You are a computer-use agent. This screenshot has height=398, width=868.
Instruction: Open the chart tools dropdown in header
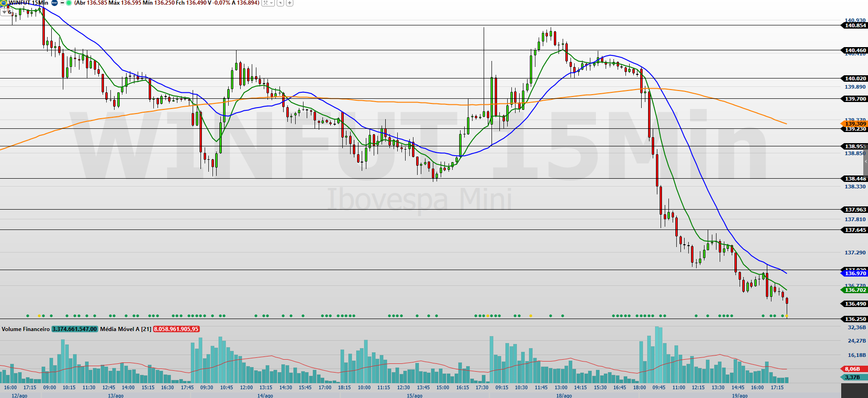tap(267, 3)
